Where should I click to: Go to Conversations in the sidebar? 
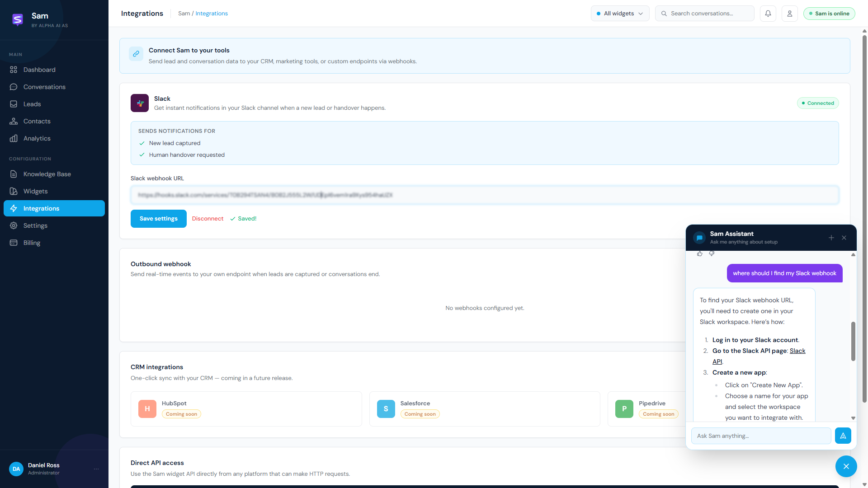click(x=54, y=87)
